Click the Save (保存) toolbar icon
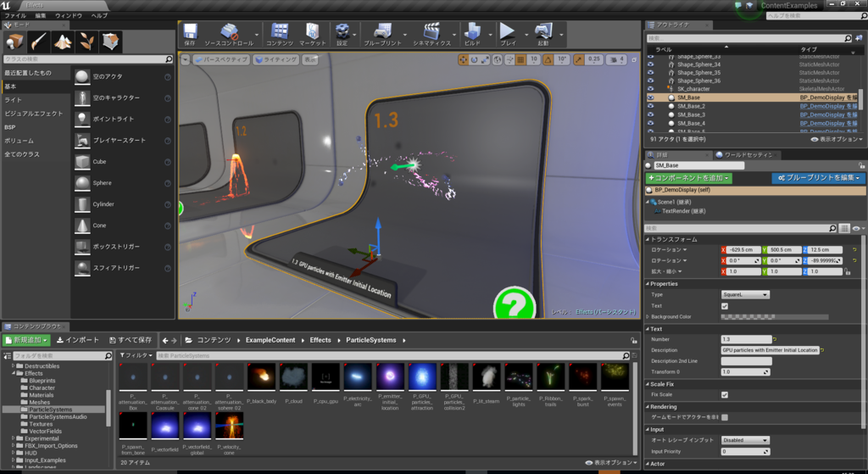Screen dimensions: 868x474 click(x=190, y=32)
